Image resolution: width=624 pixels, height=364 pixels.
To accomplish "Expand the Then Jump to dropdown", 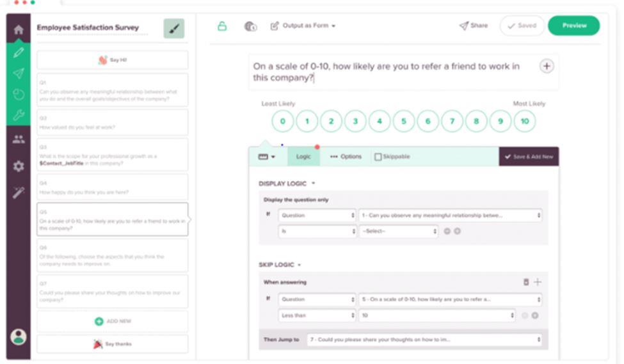I will [x=424, y=340].
